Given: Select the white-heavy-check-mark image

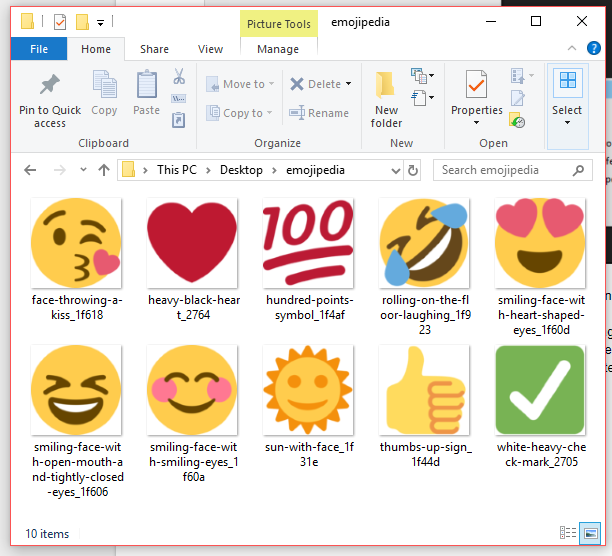Looking at the screenshot, I should 540,390.
